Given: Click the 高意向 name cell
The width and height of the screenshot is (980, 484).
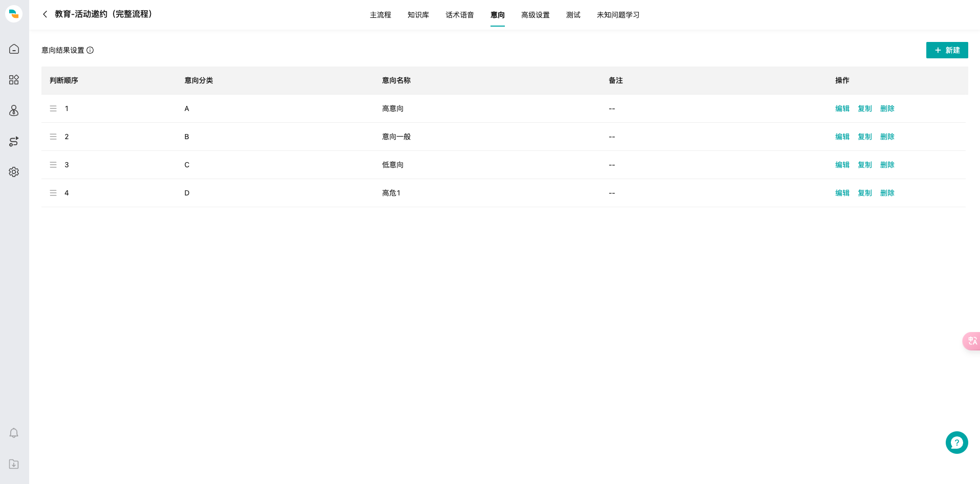Looking at the screenshot, I should 393,108.
